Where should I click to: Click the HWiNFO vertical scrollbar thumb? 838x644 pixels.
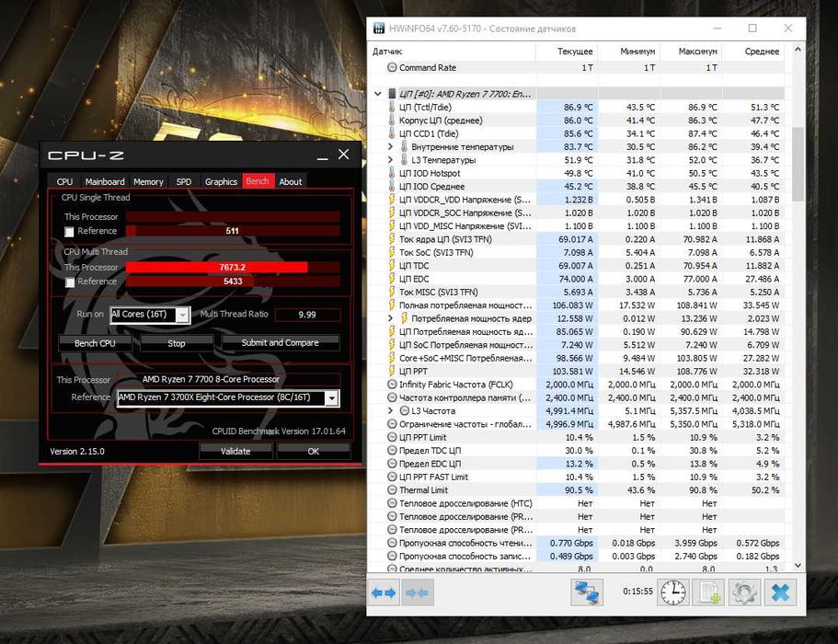798,164
